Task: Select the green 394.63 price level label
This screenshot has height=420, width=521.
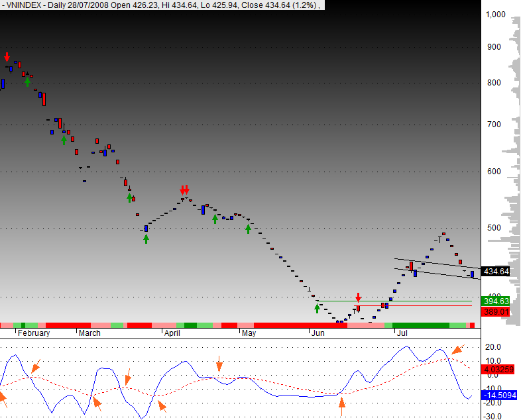Action: coord(496,301)
